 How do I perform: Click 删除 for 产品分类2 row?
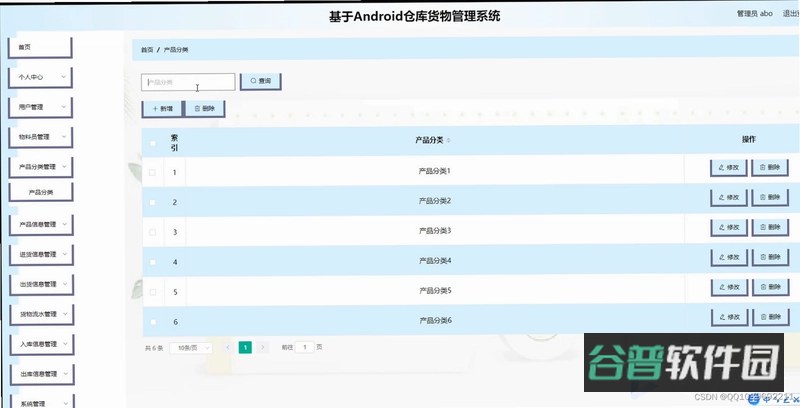[770, 197]
